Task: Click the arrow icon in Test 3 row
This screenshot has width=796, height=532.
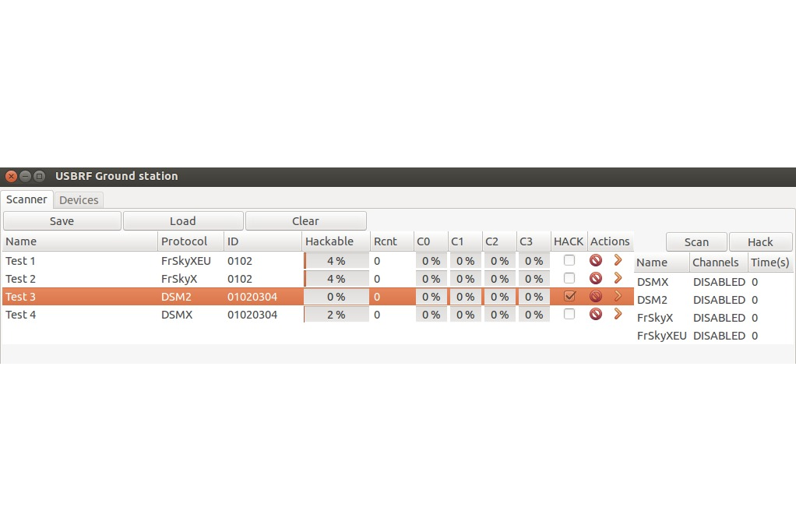Action: click(618, 296)
